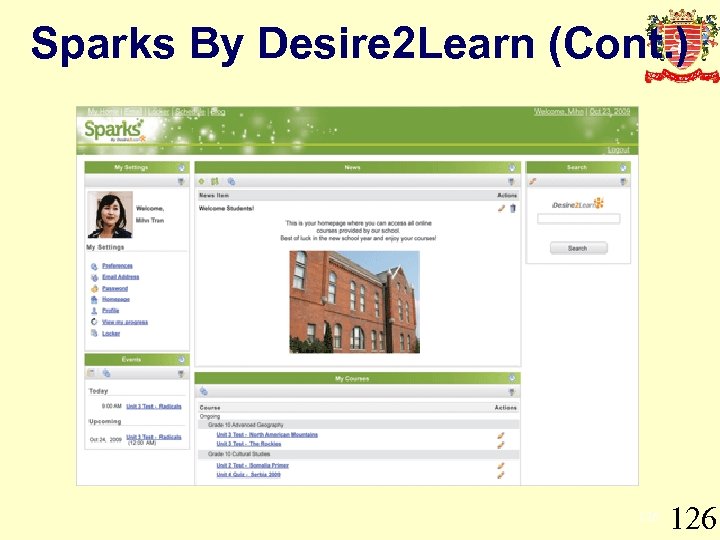The image size is (720, 540).
Task: Open the Password link
Action: [115, 288]
